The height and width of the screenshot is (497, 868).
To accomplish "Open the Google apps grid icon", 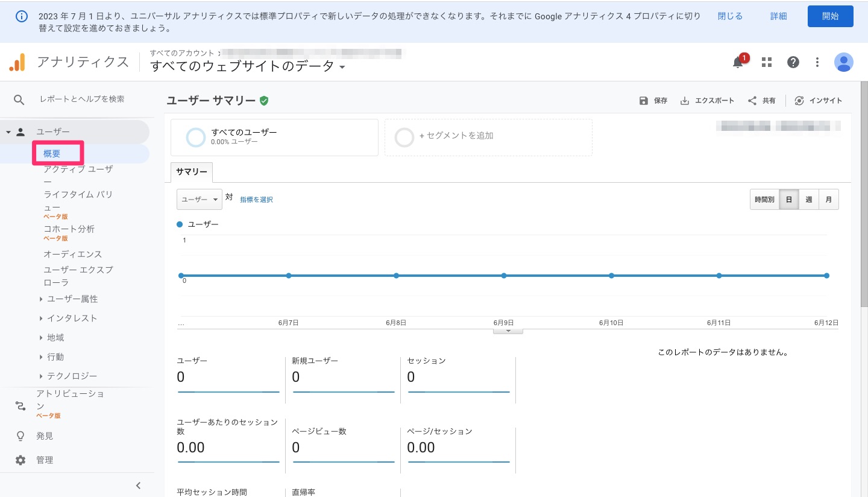I will click(x=767, y=62).
